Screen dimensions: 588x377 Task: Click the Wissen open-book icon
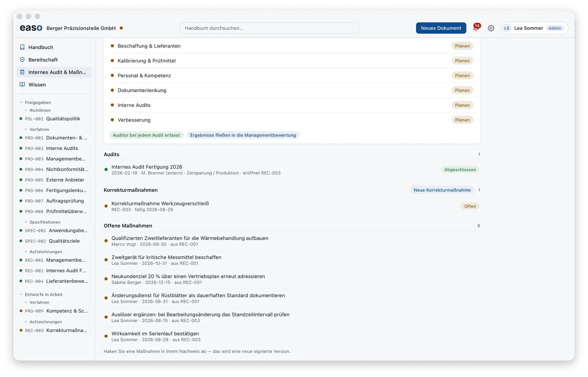point(22,85)
